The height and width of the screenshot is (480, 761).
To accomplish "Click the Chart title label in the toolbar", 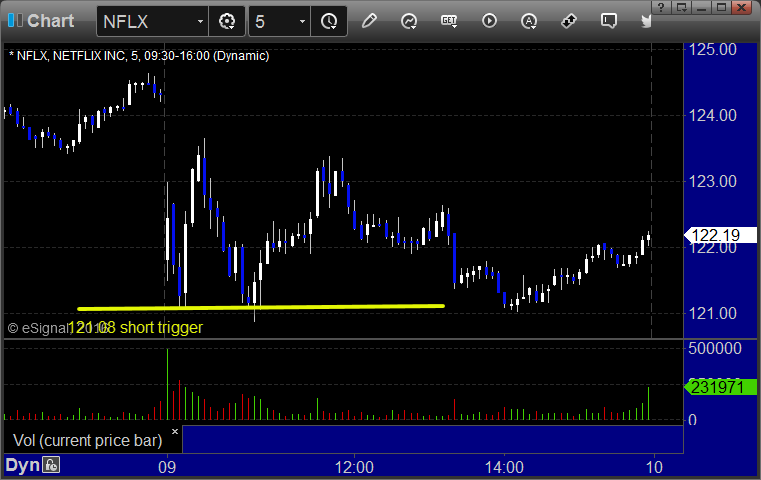I will 50,21.
